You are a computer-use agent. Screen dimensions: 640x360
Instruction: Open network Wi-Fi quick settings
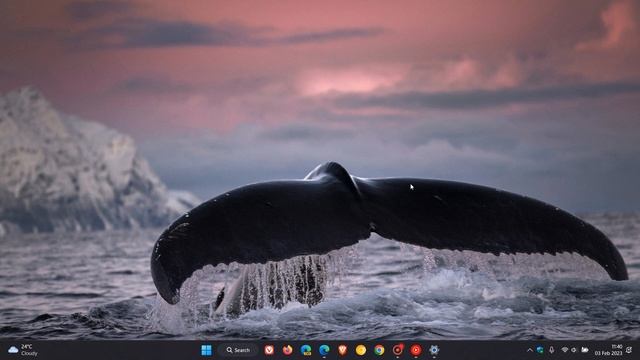(565, 350)
